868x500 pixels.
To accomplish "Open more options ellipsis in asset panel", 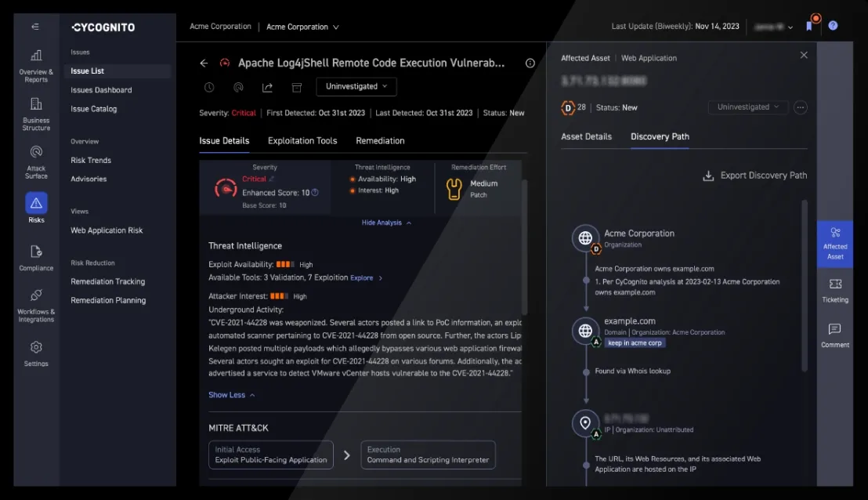I will click(801, 107).
